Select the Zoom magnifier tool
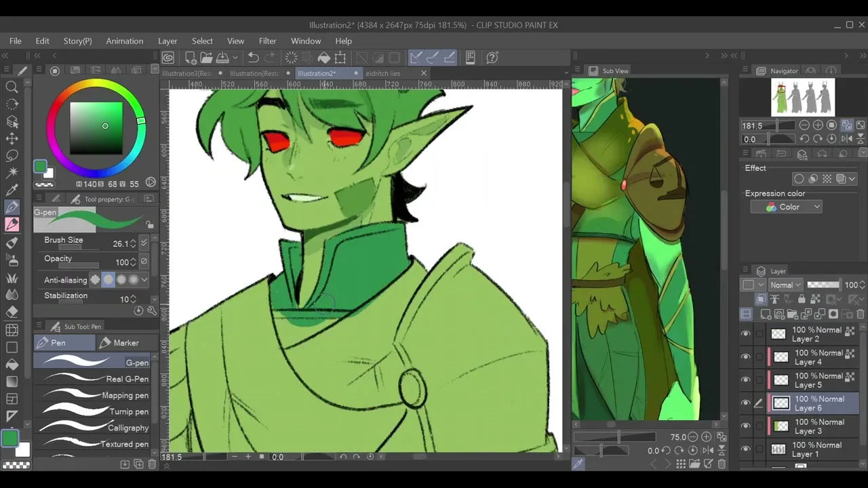The height and width of the screenshot is (488, 868). click(12, 87)
